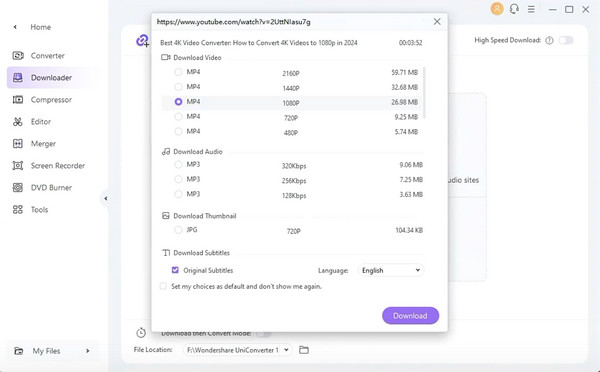The width and height of the screenshot is (600, 372).
Task: Click the Download Audio section header
Action: 198,152
